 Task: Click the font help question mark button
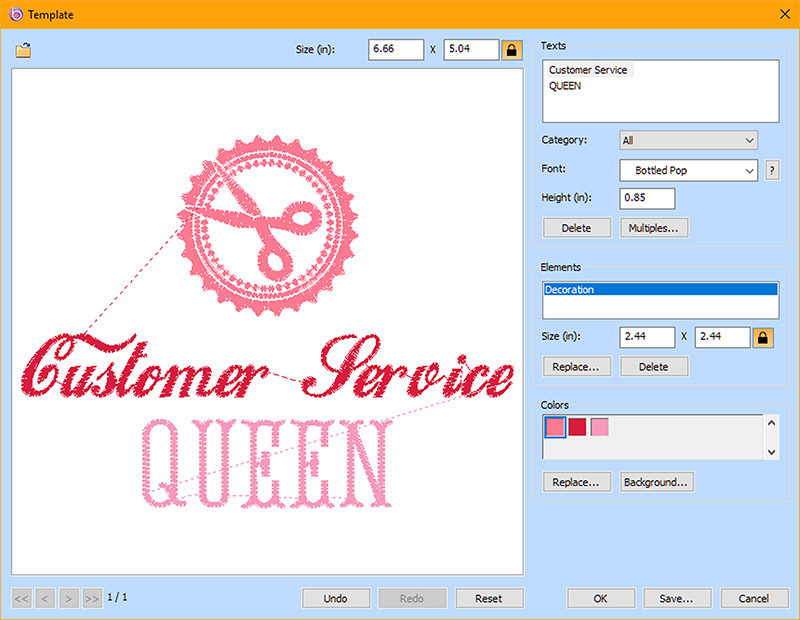(772, 171)
